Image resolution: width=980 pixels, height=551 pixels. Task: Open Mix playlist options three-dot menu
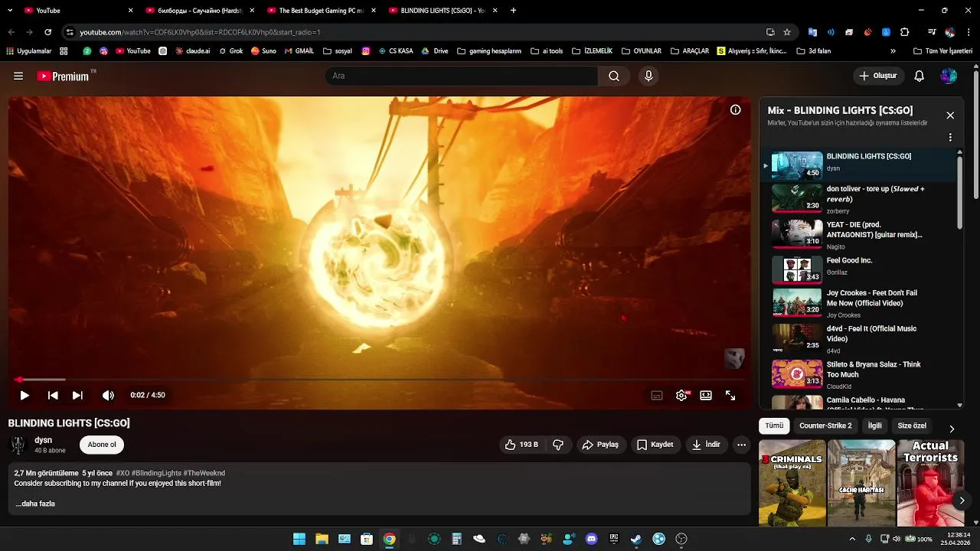[x=950, y=138]
